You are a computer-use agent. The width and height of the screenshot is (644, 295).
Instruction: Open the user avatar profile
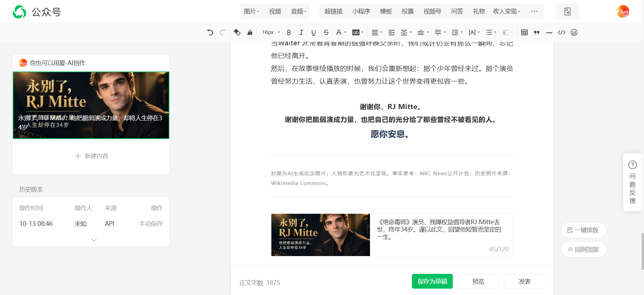pyautogui.click(x=623, y=11)
